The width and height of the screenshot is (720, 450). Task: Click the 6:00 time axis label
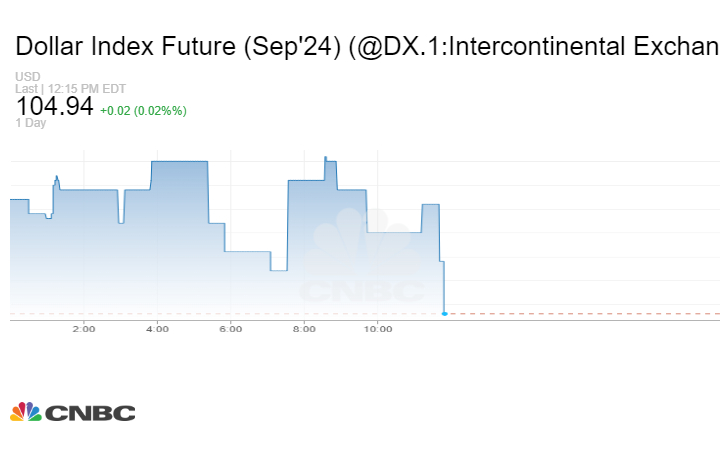(230, 329)
